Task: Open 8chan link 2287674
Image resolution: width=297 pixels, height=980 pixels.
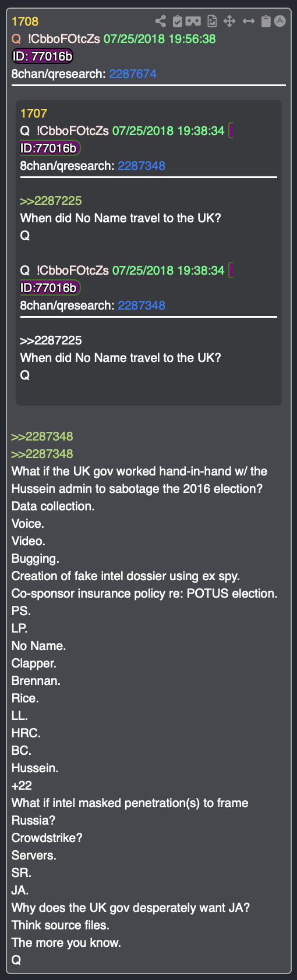Action: tap(133, 74)
